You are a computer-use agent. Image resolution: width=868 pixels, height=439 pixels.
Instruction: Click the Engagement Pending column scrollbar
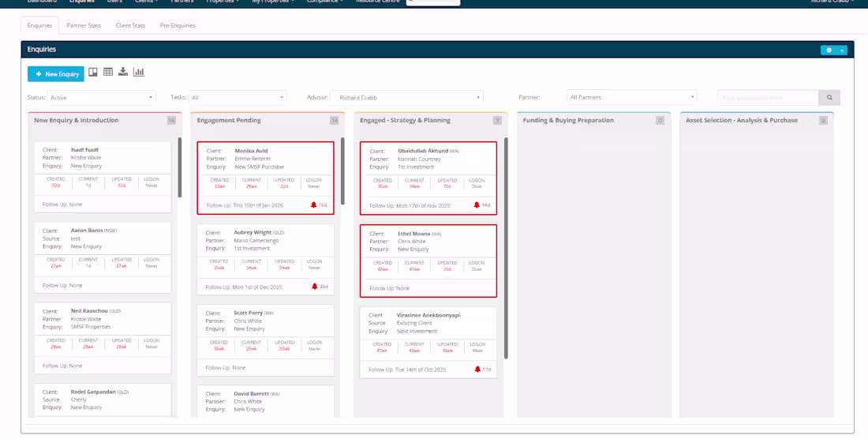pyautogui.click(x=342, y=171)
